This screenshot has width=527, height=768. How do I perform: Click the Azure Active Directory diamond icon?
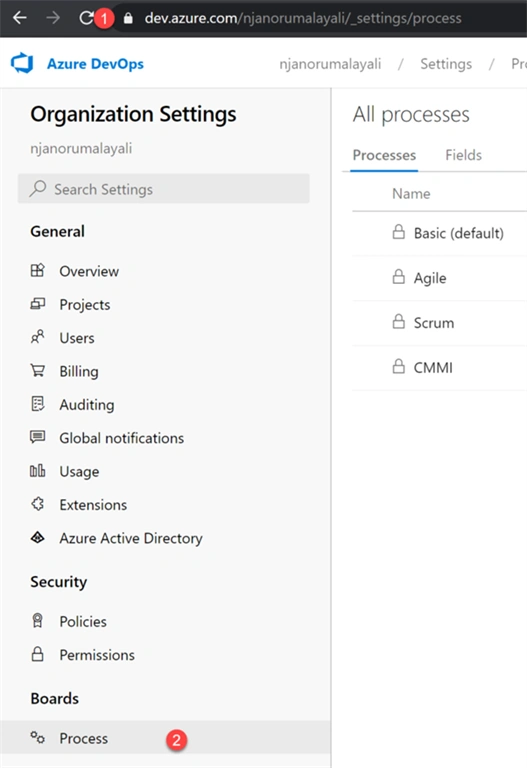(x=38, y=537)
